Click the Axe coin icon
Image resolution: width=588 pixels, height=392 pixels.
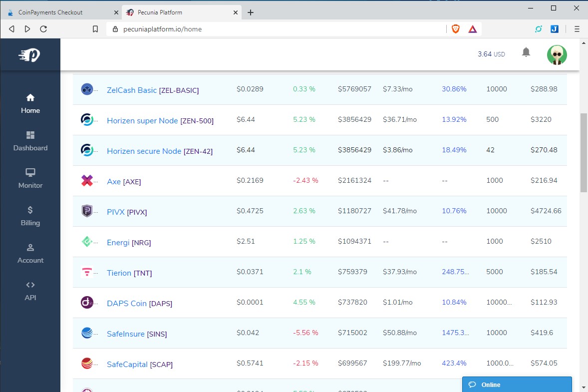pyautogui.click(x=87, y=180)
